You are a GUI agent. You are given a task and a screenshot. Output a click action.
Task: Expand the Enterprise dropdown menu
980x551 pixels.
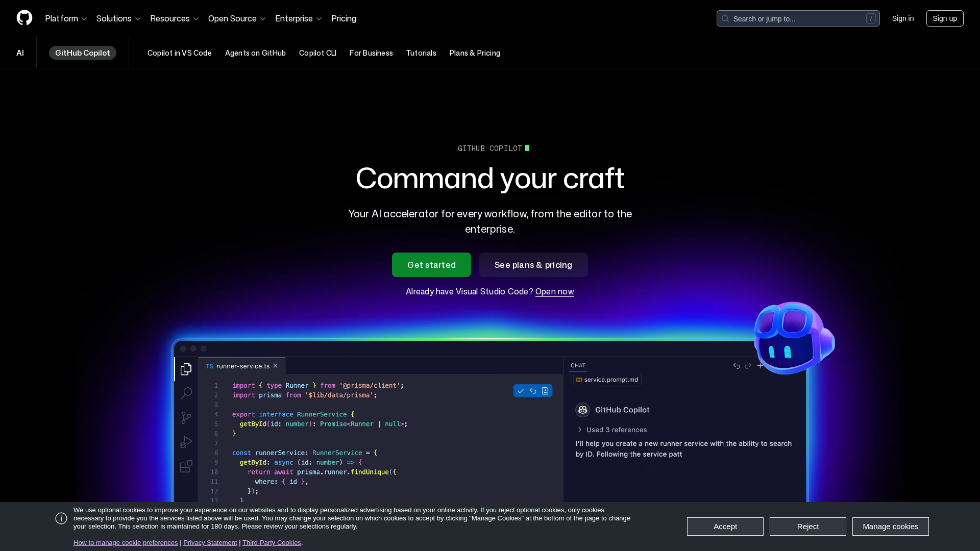(299, 18)
